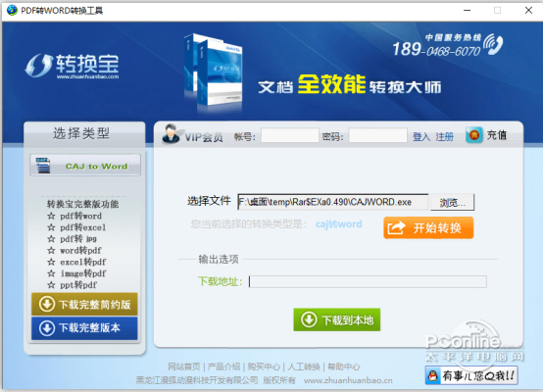Start conversion with 开始转换 button

pyautogui.click(x=428, y=228)
